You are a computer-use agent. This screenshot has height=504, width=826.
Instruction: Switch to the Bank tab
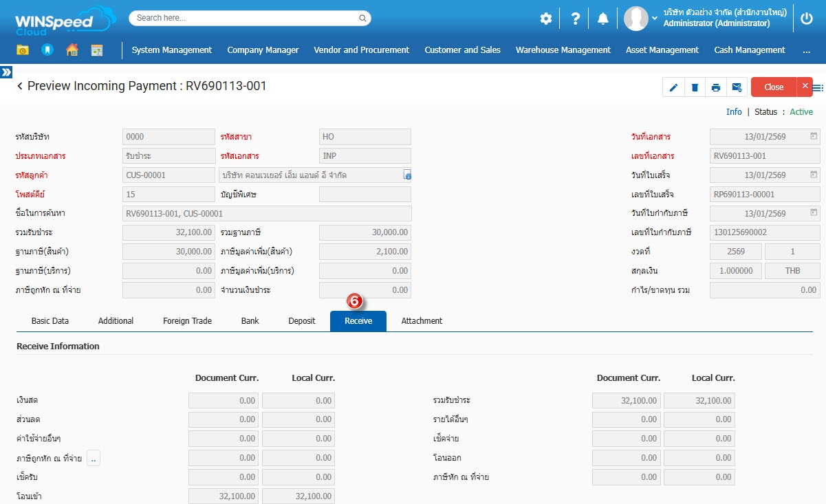tap(250, 321)
